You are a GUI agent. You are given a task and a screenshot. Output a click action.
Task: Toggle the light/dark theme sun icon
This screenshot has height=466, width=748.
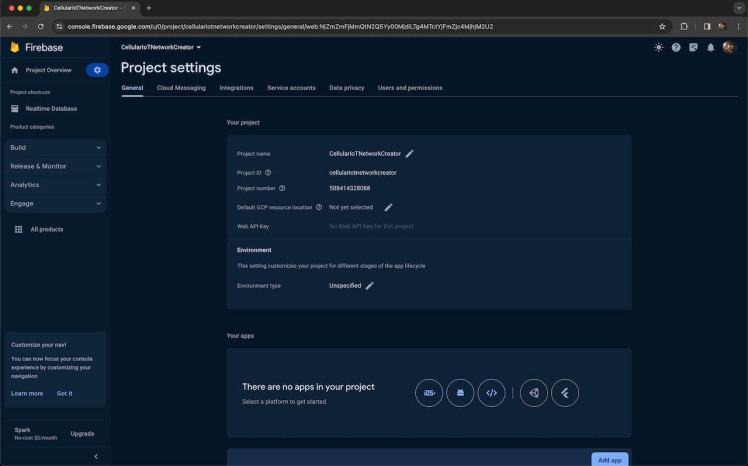659,47
